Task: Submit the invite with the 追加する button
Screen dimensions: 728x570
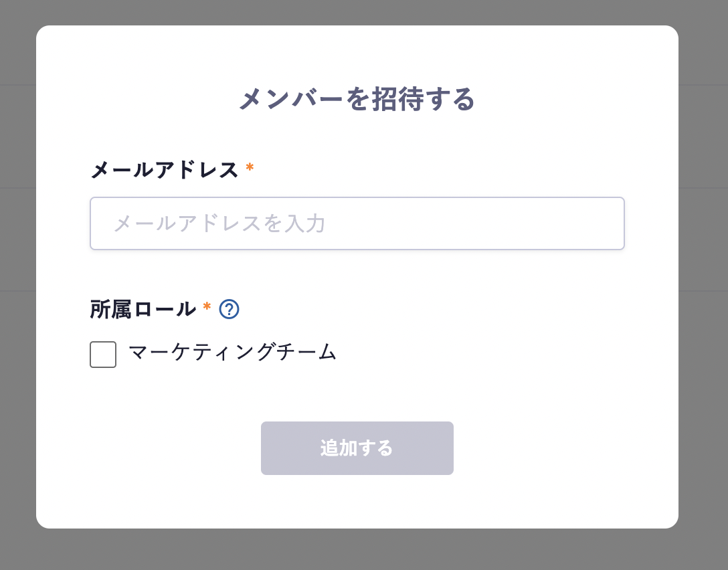Action: pos(357,448)
